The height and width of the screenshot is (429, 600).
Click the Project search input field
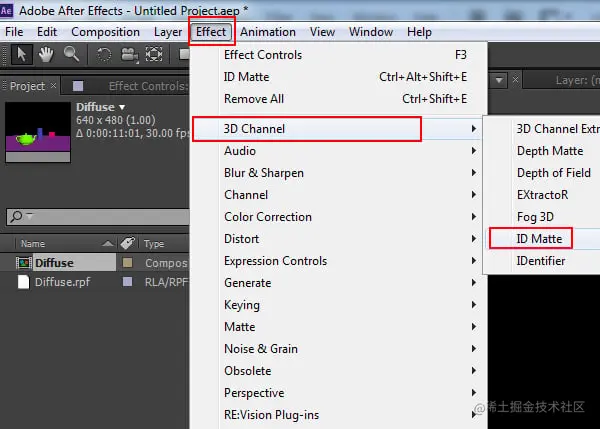click(98, 217)
